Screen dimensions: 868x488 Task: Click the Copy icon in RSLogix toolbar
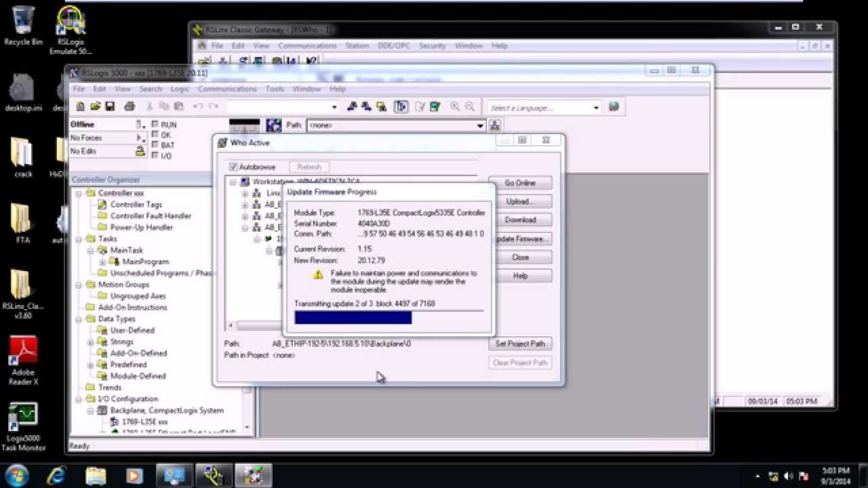click(x=165, y=106)
